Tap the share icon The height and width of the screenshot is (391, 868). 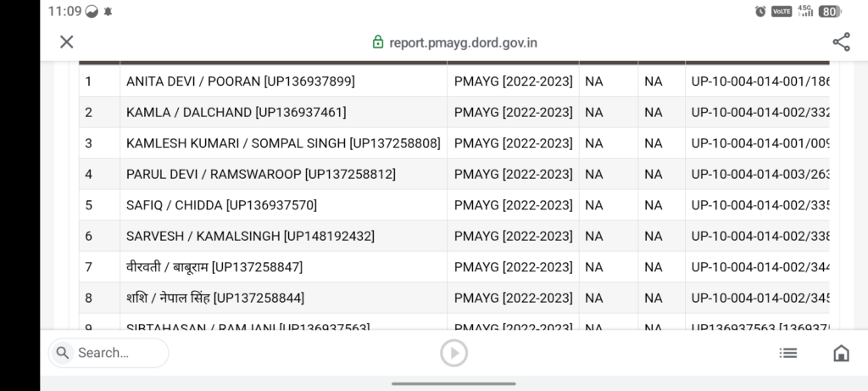pyautogui.click(x=841, y=42)
